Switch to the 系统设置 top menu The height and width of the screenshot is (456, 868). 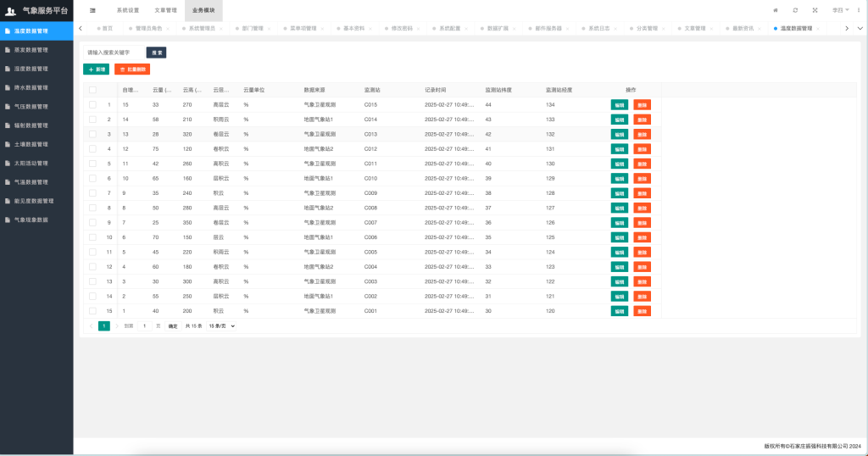(x=127, y=10)
